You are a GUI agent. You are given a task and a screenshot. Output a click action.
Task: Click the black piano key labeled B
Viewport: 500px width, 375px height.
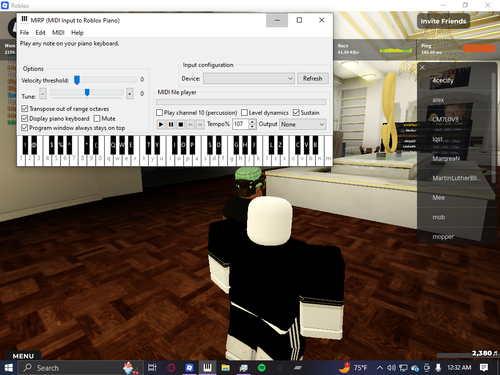(x=315, y=145)
